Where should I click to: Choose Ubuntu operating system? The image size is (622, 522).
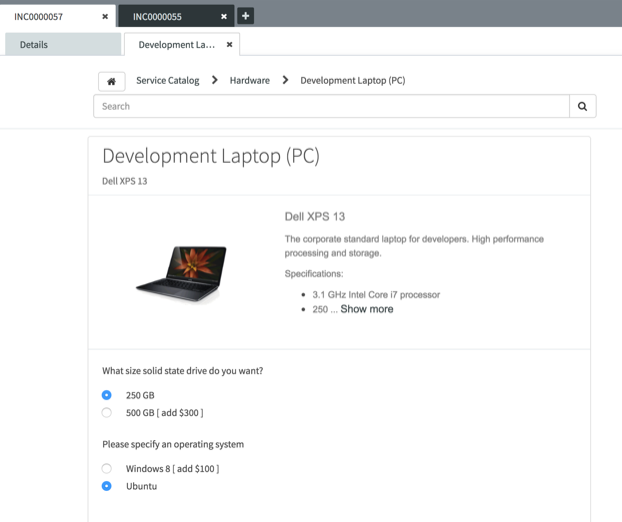click(106, 486)
